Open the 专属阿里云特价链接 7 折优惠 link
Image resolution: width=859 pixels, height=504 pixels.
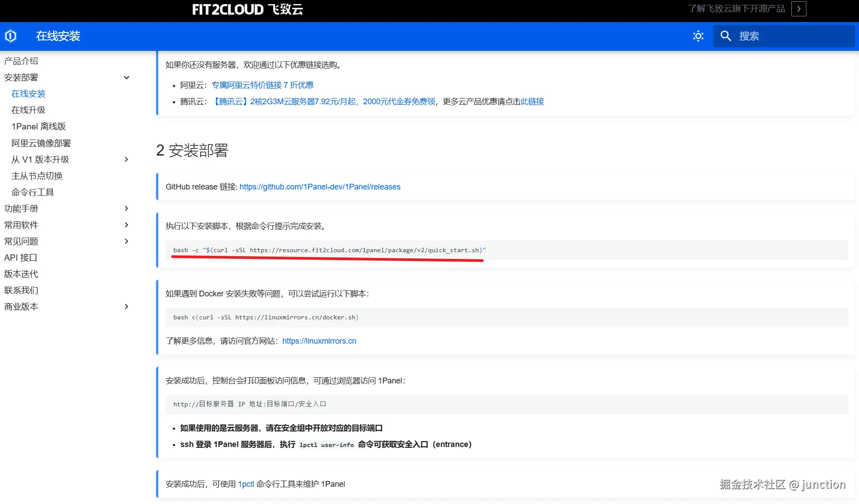tap(262, 85)
